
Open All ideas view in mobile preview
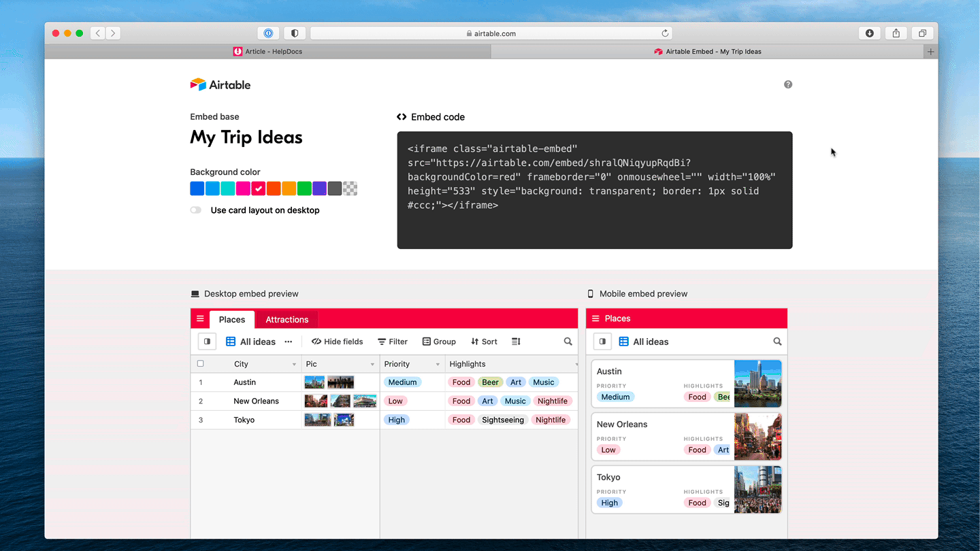click(x=644, y=341)
